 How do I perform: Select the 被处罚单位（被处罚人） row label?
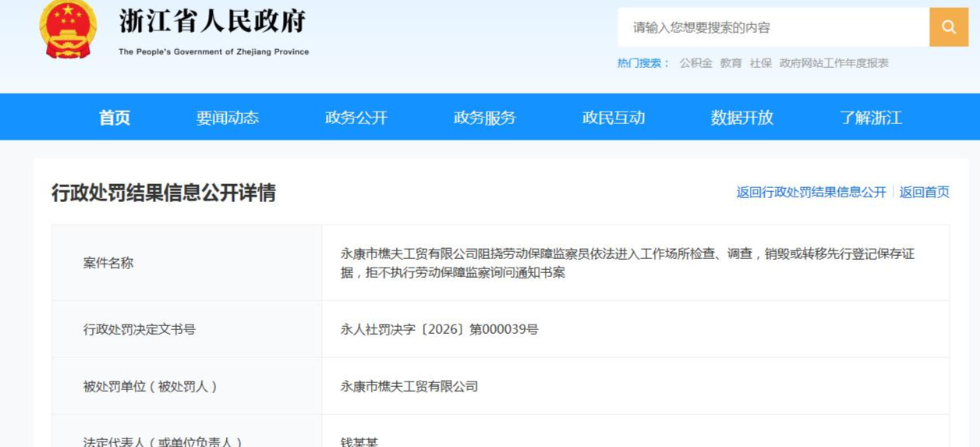click(150, 386)
